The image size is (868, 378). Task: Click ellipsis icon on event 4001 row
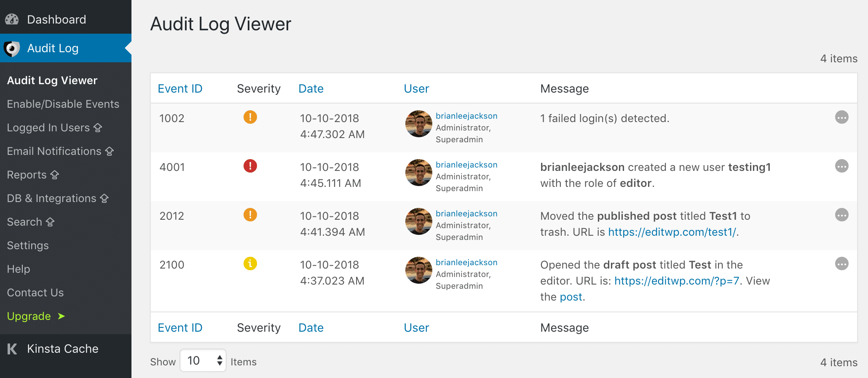pyautogui.click(x=841, y=166)
